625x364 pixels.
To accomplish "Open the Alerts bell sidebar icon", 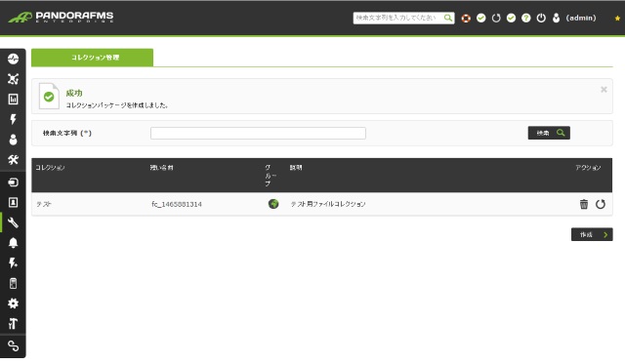I will (x=13, y=243).
